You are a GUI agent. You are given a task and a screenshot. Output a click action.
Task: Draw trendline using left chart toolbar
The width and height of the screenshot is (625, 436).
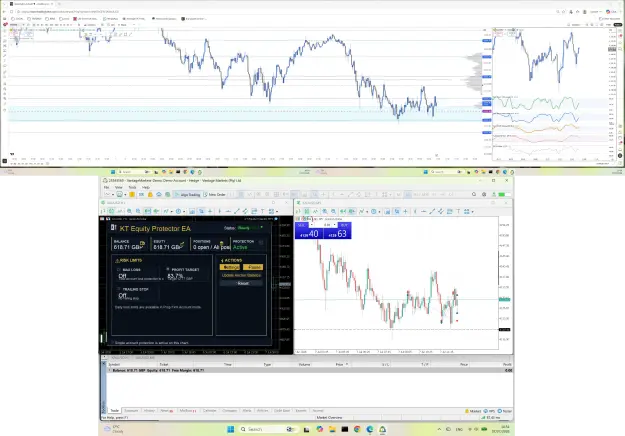[x=237, y=211]
